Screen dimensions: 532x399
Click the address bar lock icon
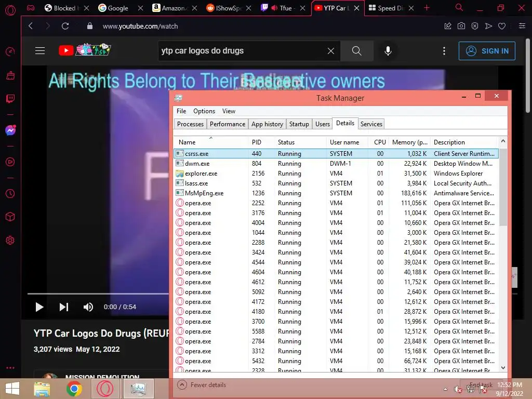tap(89, 26)
